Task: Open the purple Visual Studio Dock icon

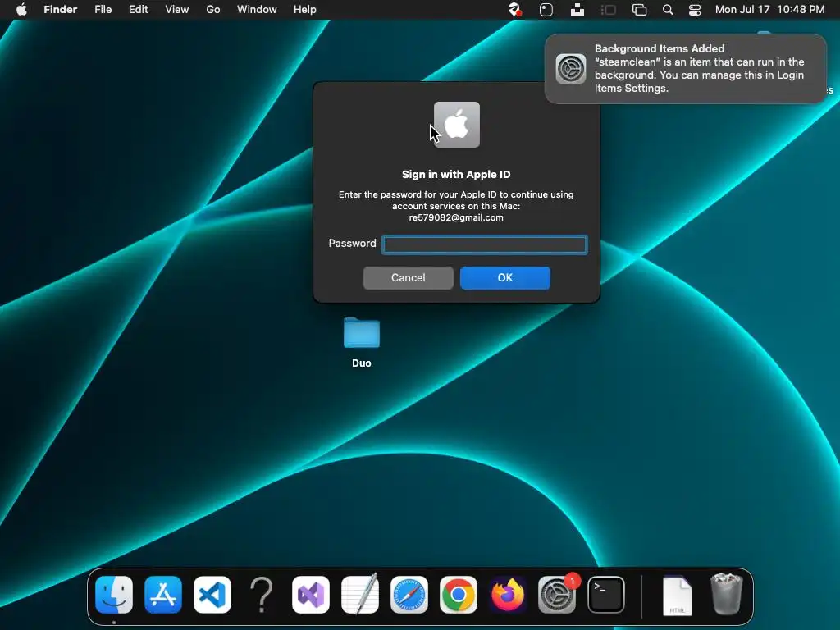Action: point(311,595)
